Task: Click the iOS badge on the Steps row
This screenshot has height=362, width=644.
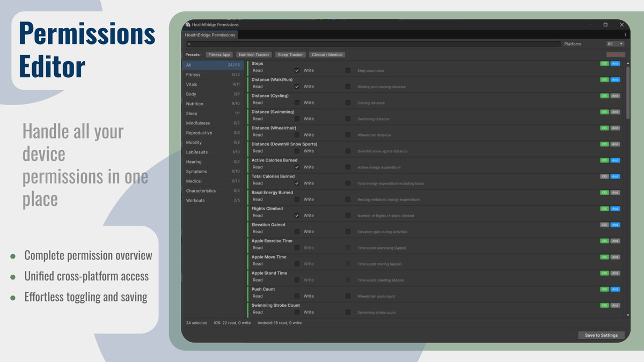Action: 604,64
